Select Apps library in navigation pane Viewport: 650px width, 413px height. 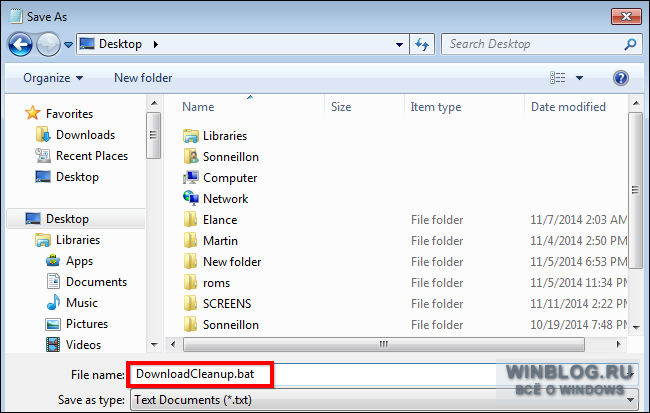[69, 261]
